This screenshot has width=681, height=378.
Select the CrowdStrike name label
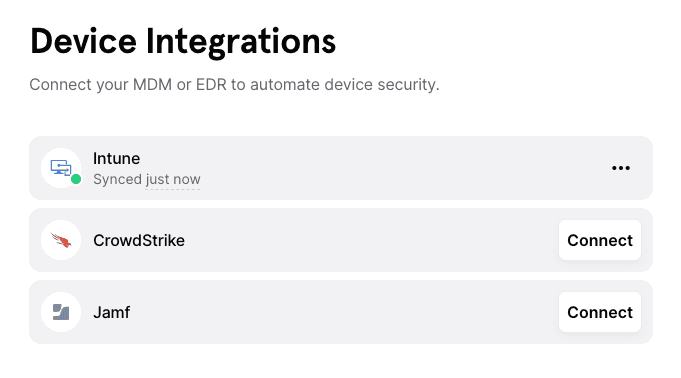139,240
